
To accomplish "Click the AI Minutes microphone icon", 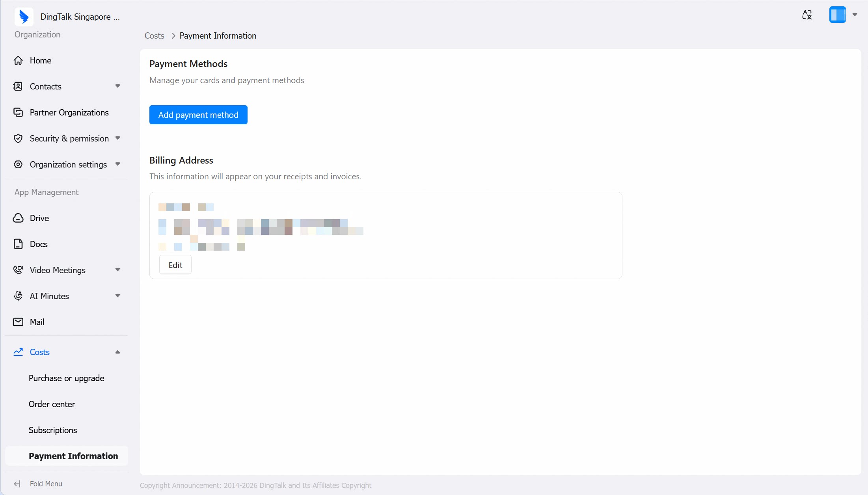I will click(18, 296).
